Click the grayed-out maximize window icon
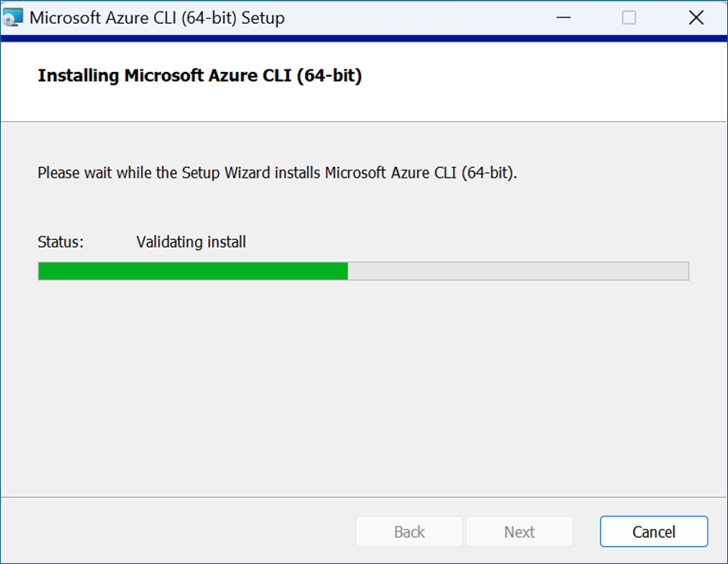 click(x=629, y=18)
